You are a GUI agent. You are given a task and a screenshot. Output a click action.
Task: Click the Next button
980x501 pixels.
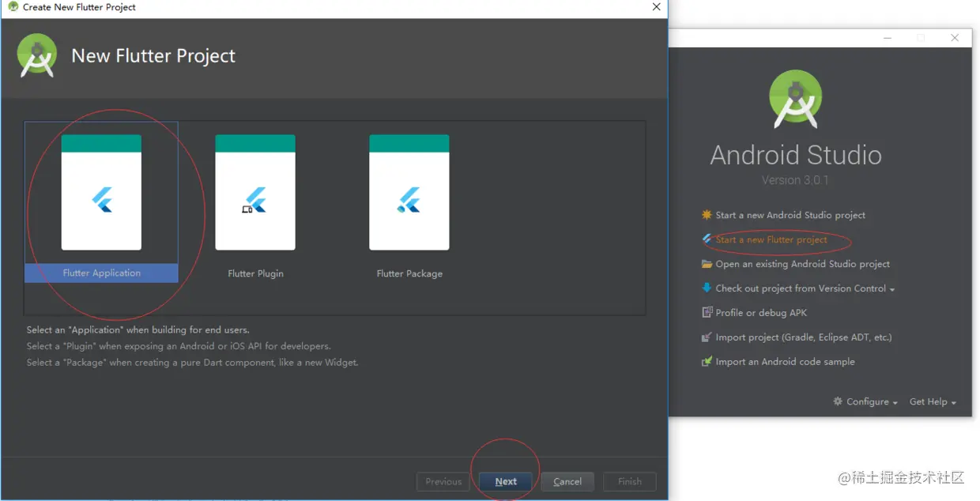(506, 481)
